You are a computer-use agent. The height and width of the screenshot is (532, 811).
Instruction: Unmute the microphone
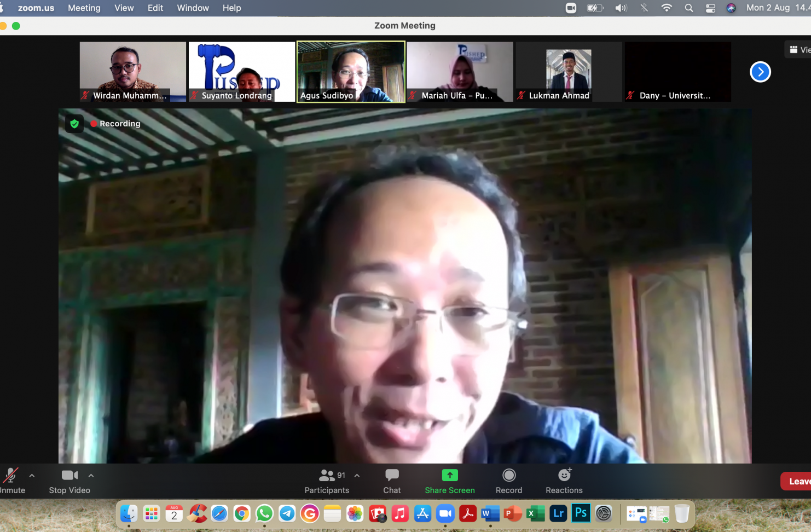11,481
